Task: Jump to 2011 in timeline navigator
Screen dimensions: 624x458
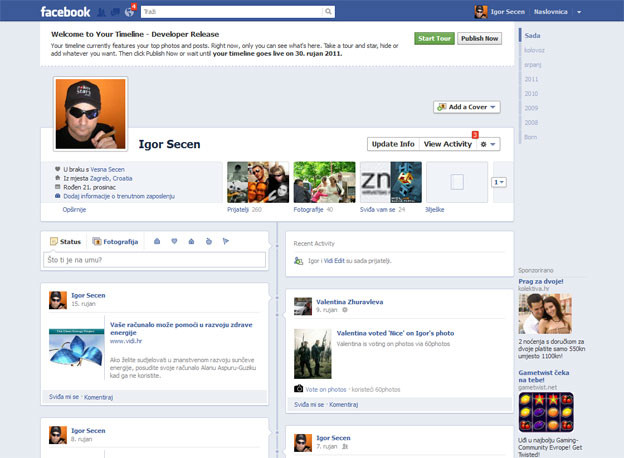Action: point(531,79)
